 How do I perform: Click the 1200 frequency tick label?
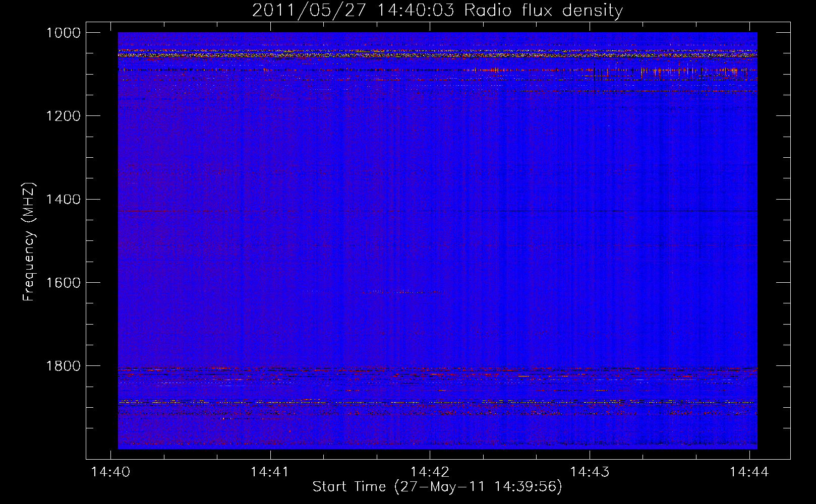(64, 116)
